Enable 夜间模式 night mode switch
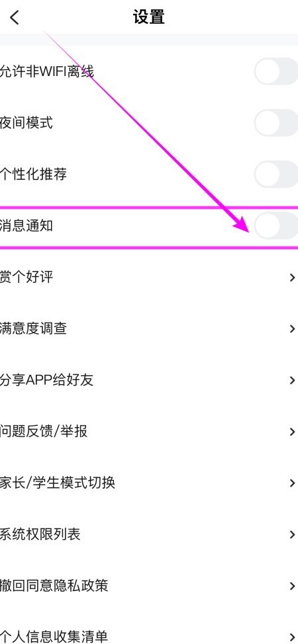Viewport: 298px width, 644px height. [x=276, y=123]
